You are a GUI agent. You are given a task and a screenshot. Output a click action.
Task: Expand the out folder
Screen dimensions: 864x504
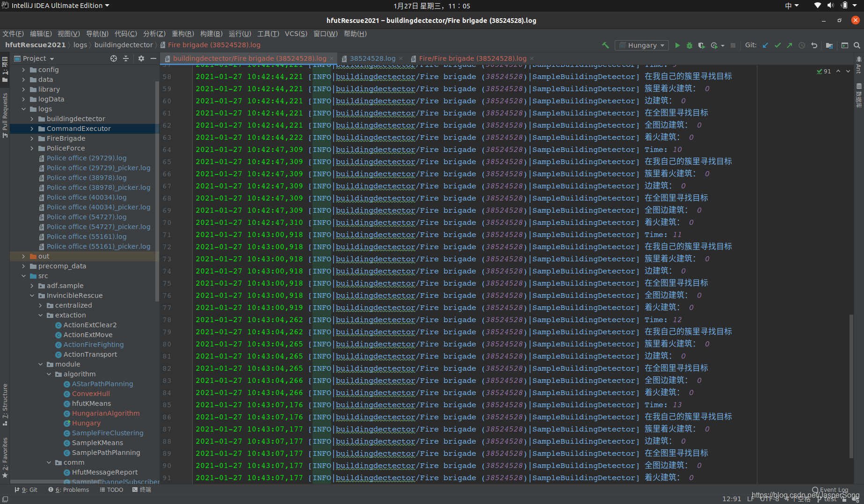coord(23,256)
